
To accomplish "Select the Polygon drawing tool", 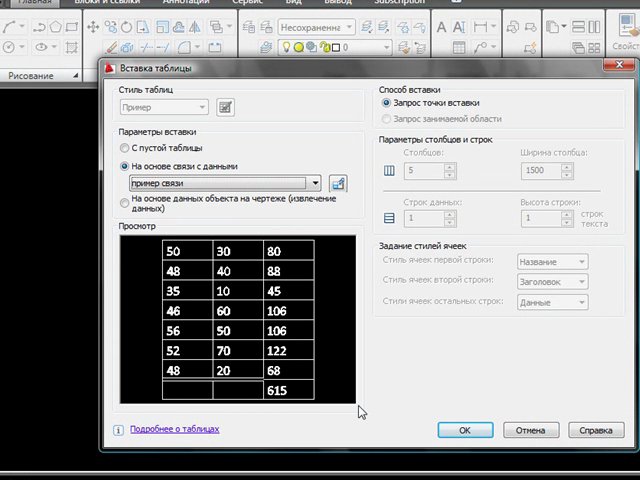I will [55, 27].
